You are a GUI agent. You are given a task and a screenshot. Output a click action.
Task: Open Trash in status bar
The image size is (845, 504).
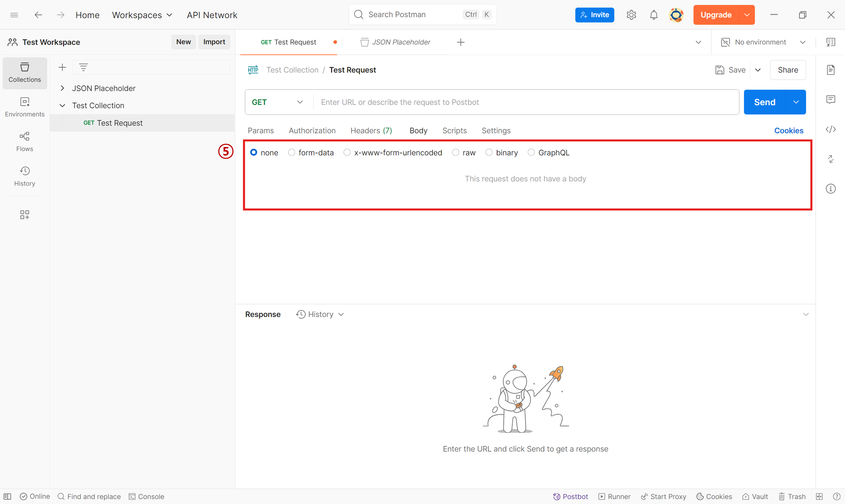(x=792, y=496)
